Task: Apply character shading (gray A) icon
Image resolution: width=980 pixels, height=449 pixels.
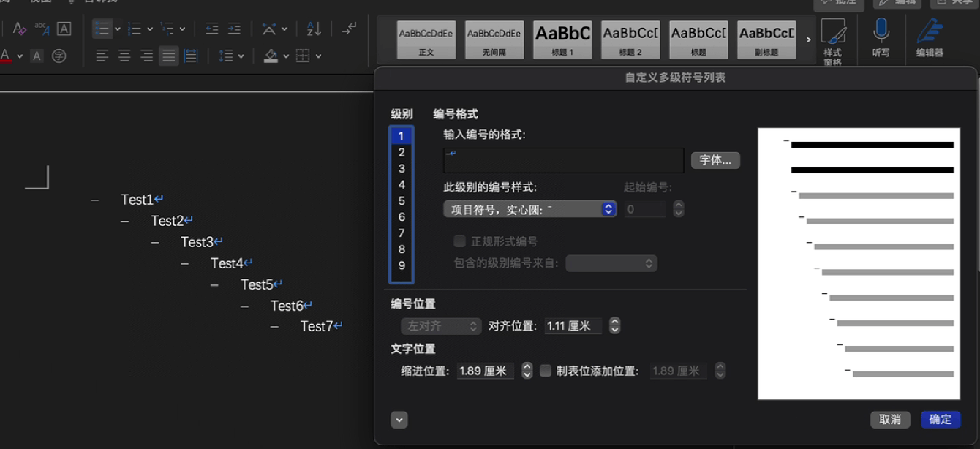Action: [37, 56]
